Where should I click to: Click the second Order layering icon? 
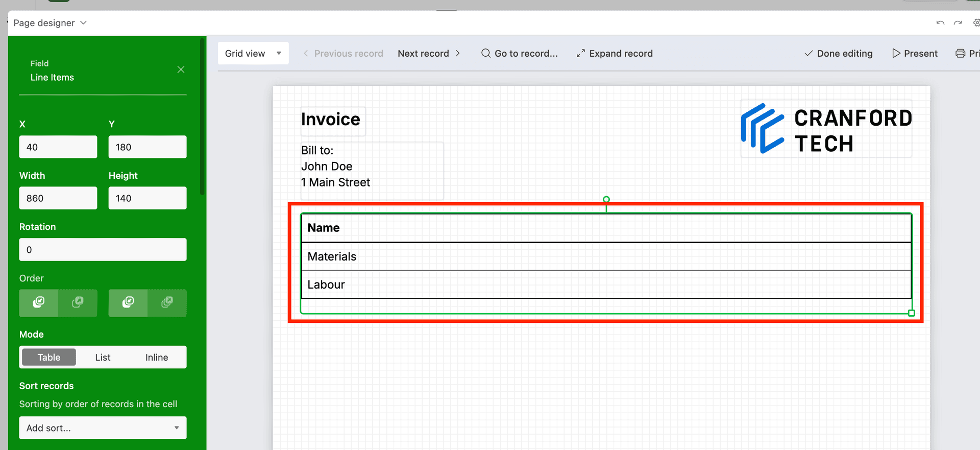[78, 302]
